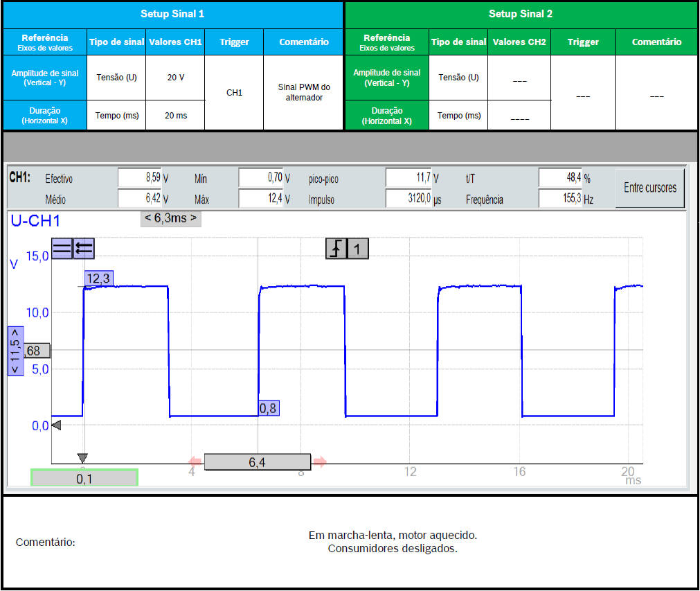The width and height of the screenshot is (700, 591).
Task: Click the Setup Sinal 2 header
Action: tap(521, 14)
